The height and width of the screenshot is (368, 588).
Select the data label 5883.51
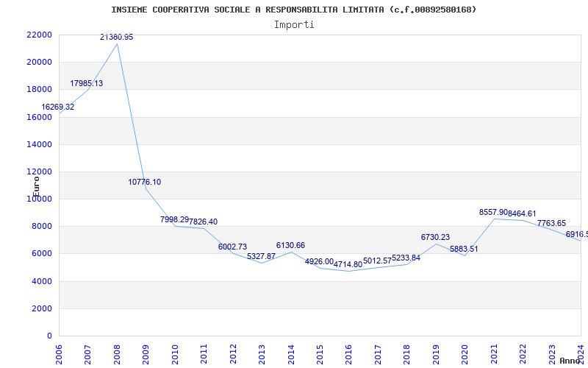click(464, 249)
